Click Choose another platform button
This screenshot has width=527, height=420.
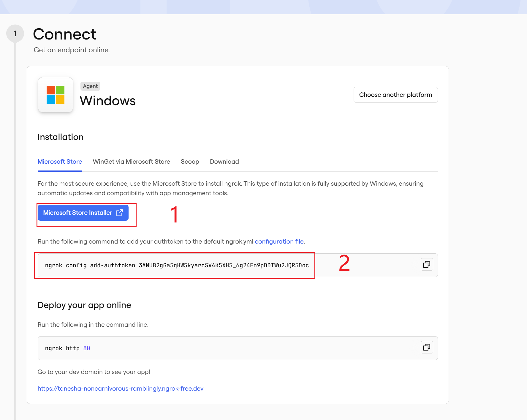click(x=395, y=95)
